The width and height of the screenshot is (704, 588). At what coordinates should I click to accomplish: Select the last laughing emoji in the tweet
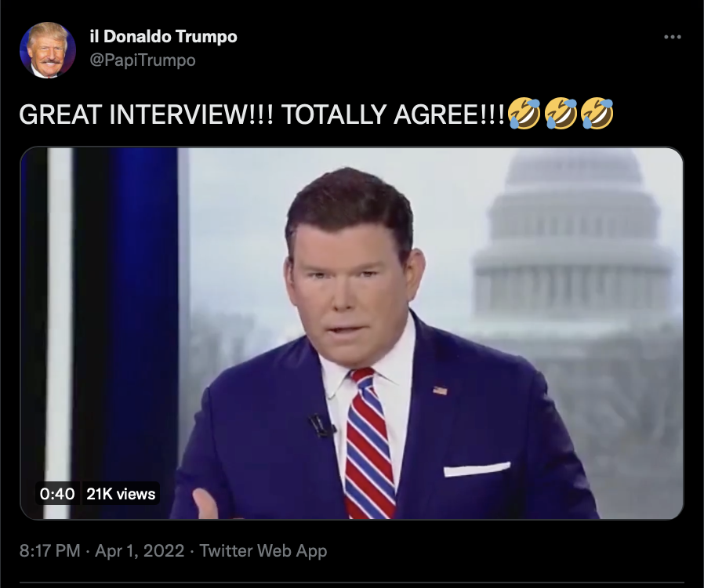pos(597,114)
